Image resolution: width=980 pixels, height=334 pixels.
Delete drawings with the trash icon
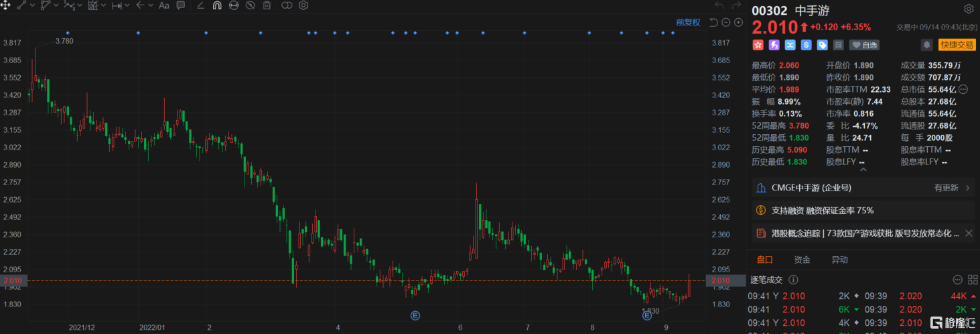267,5
